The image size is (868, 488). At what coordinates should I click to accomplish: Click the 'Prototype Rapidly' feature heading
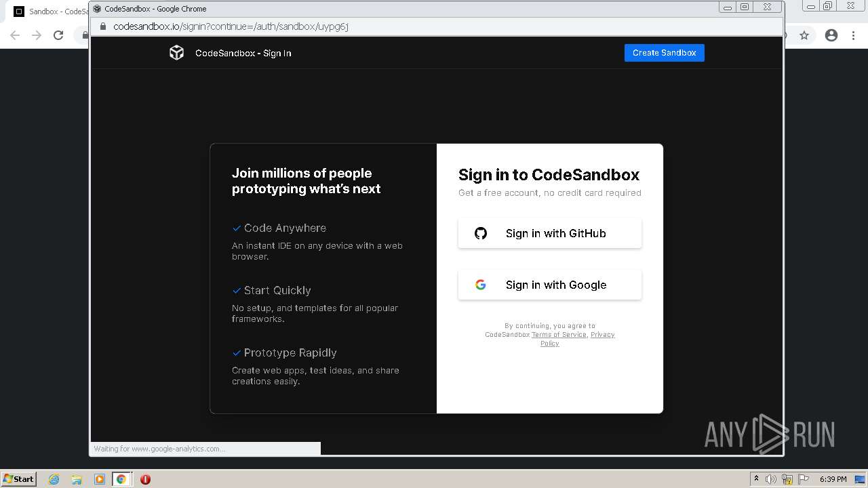[290, 353]
